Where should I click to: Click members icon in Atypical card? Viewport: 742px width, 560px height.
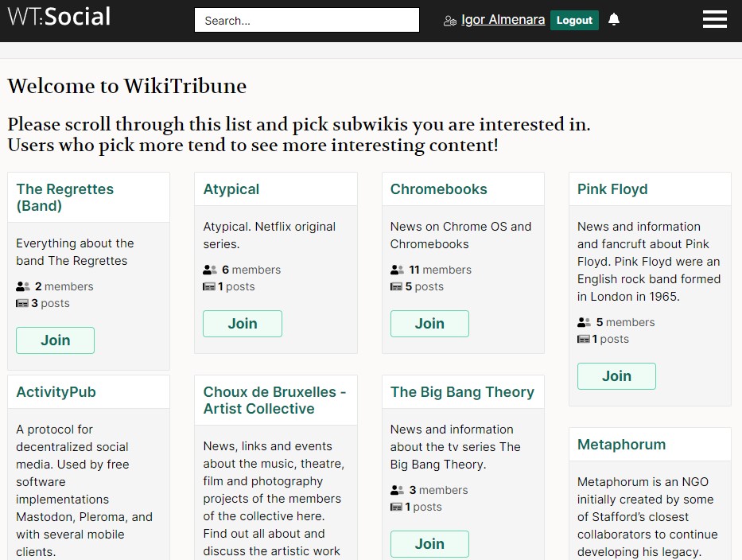pyautogui.click(x=210, y=270)
